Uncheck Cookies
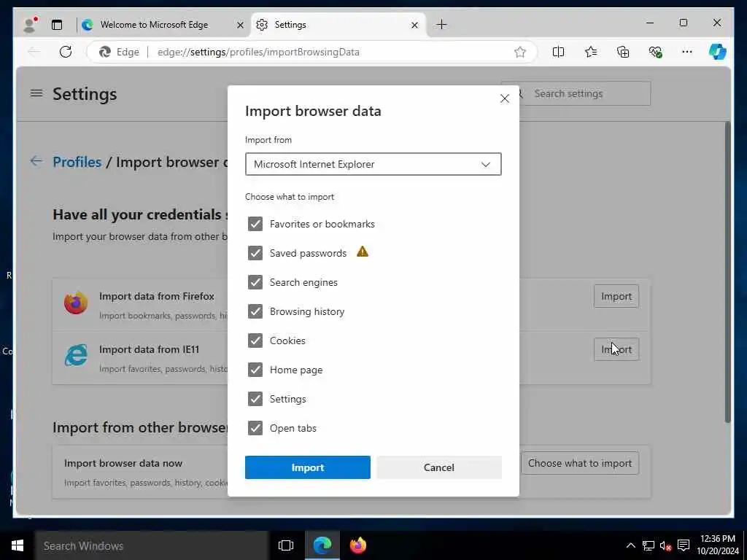 [x=255, y=341]
